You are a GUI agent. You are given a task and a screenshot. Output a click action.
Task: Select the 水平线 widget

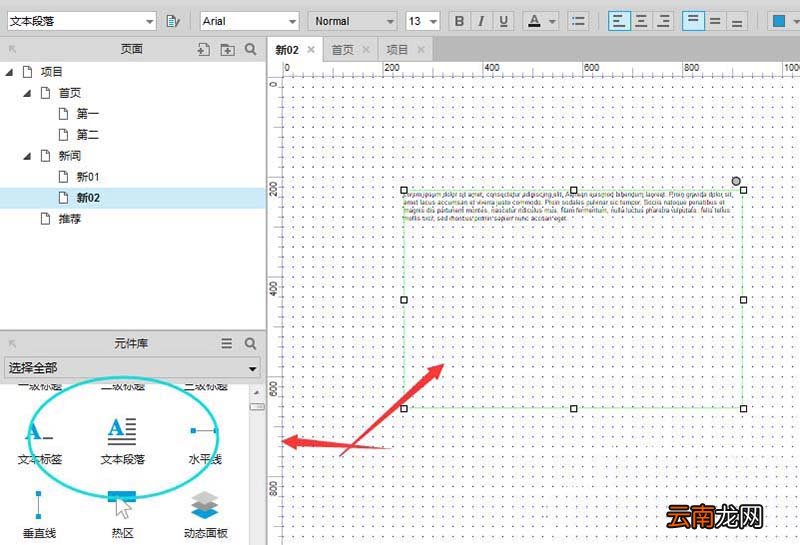point(205,443)
